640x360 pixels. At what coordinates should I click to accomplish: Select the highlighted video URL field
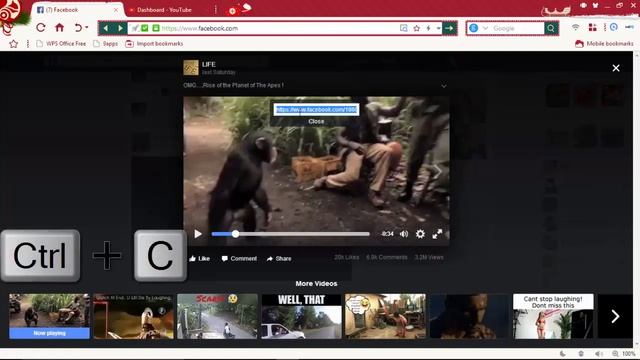[x=316, y=109]
